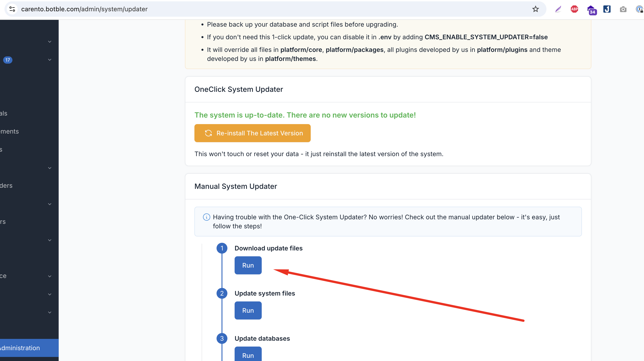
Task: Open the ABP Adblock Plus extension
Action: click(574, 9)
